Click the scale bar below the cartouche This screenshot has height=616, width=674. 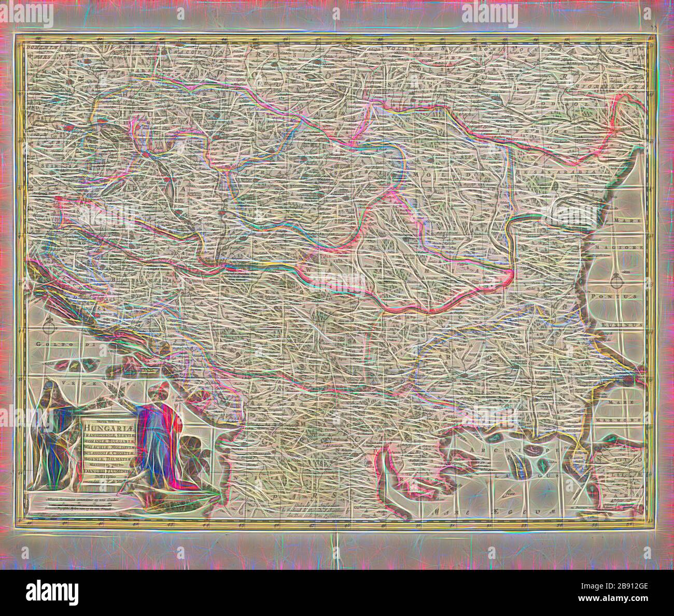pos(81,504)
